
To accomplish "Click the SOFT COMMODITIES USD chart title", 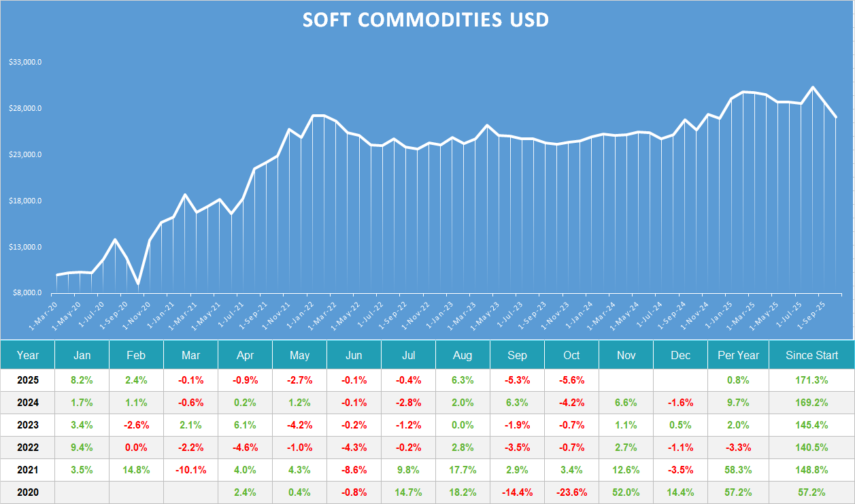I will [425, 20].
